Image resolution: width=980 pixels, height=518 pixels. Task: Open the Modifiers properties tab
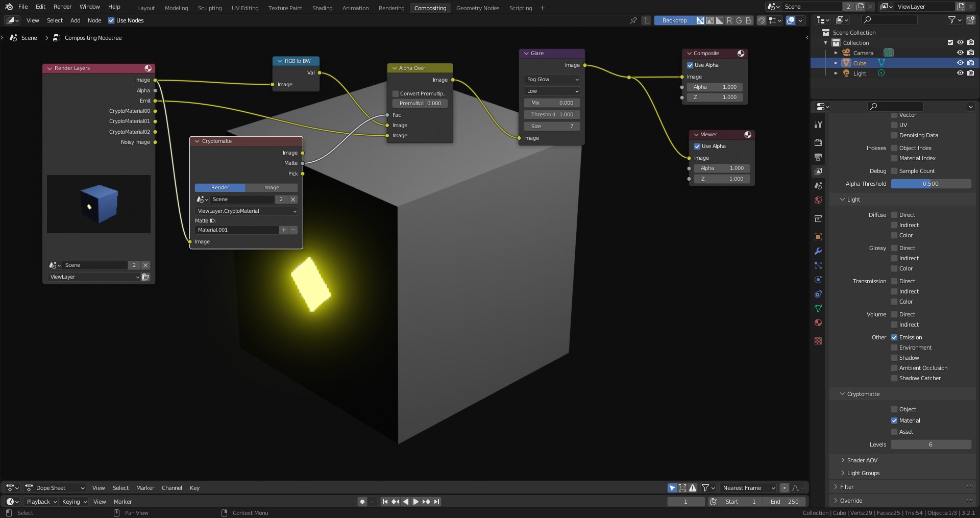pyautogui.click(x=818, y=251)
